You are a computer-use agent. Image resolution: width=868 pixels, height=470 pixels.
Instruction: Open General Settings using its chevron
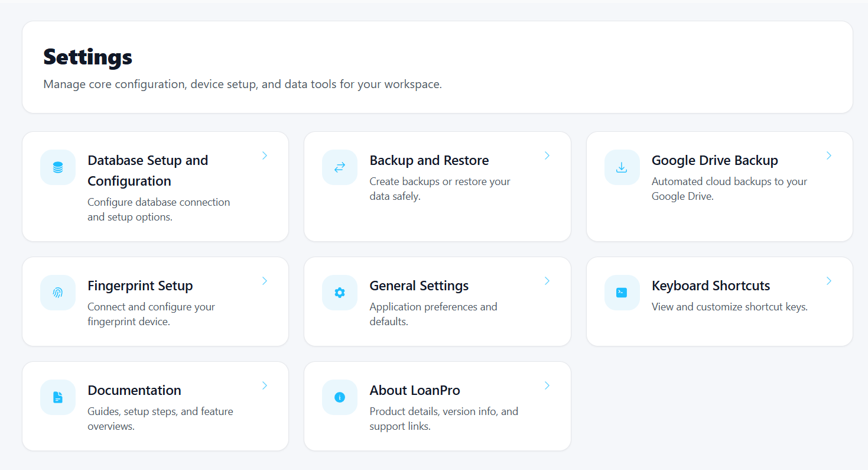tap(547, 281)
